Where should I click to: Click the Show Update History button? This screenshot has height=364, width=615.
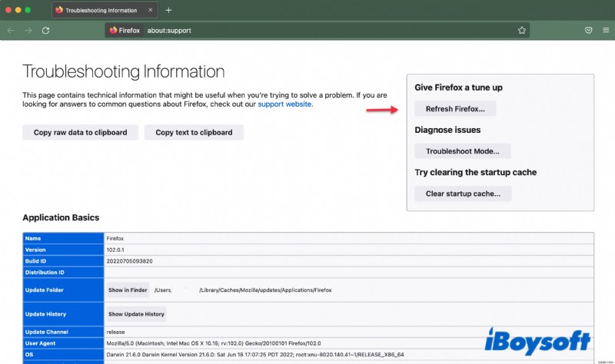[136, 314]
